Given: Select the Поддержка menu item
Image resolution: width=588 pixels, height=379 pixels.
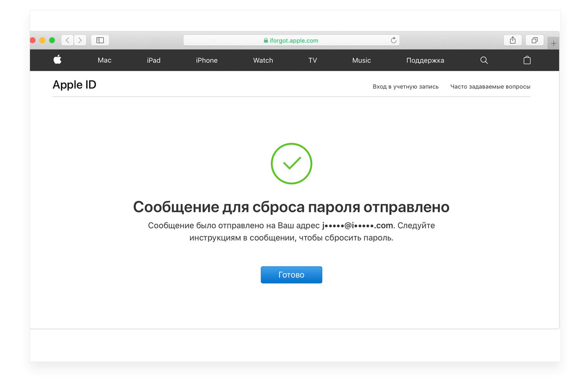Looking at the screenshot, I should [x=426, y=60].
